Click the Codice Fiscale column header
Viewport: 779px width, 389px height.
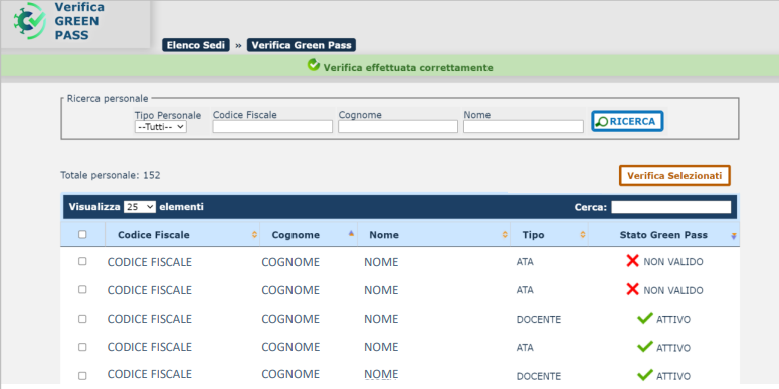[x=182, y=235]
